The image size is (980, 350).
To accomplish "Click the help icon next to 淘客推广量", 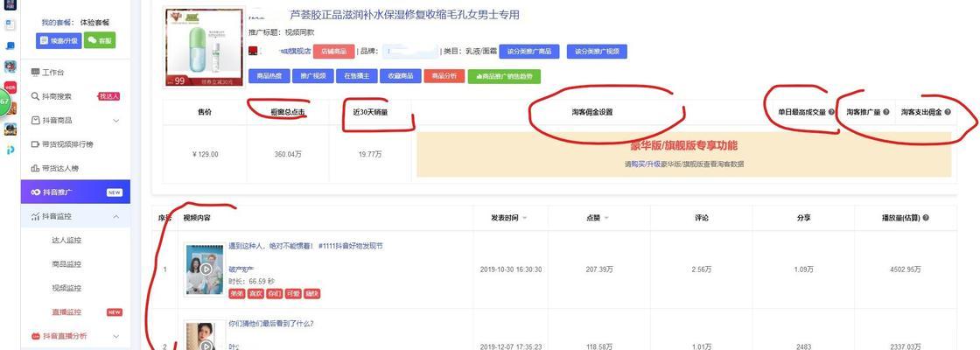I will [885, 112].
